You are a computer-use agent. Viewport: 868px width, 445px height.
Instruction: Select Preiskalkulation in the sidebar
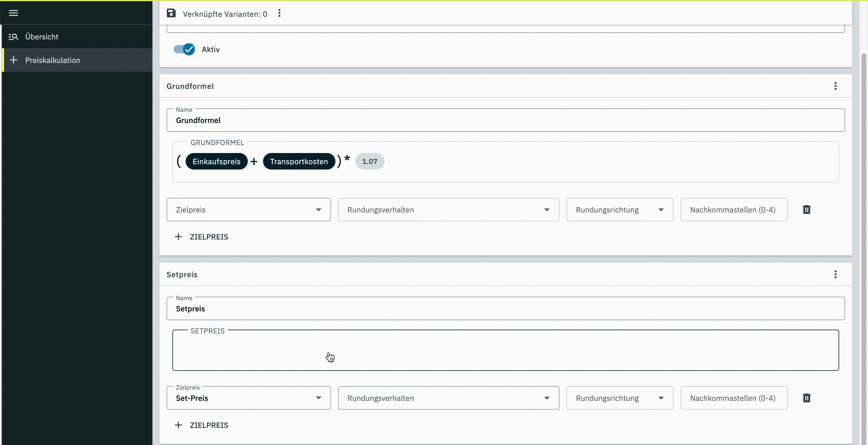tap(77, 60)
